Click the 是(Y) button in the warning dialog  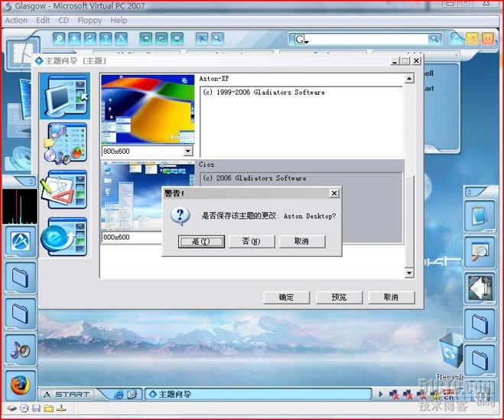201,241
